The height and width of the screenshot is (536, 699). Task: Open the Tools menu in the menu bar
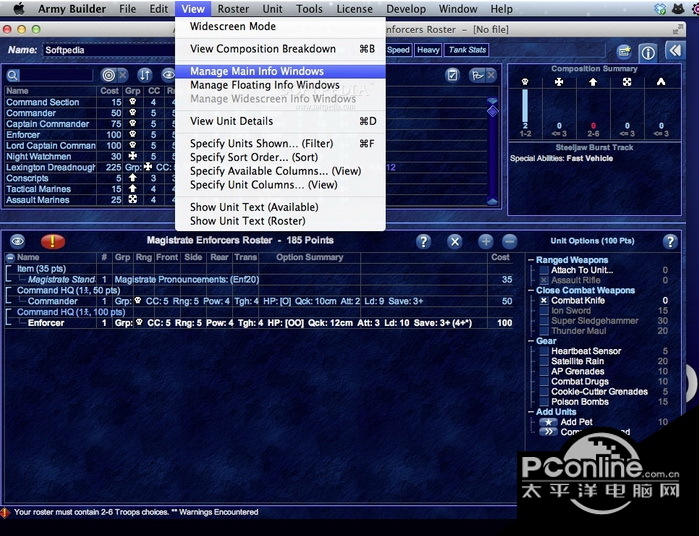tap(309, 9)
